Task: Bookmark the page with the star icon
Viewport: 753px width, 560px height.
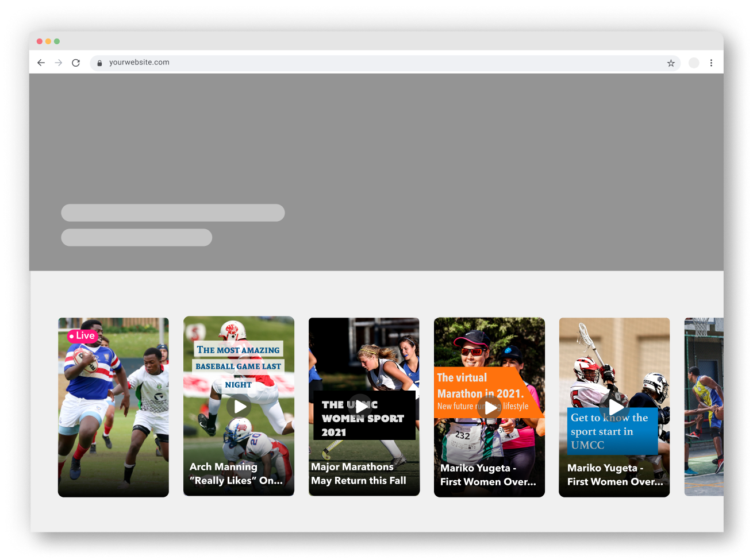Action: coord(671,63)
